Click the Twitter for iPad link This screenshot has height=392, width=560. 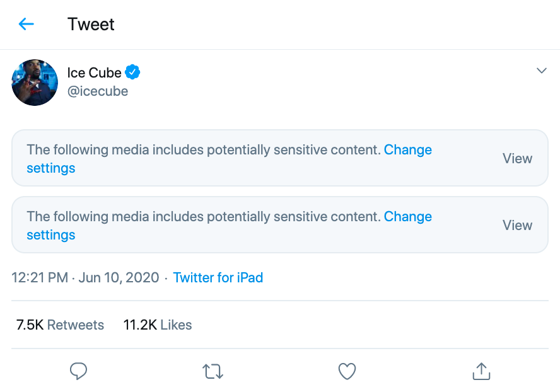[x=218, y=278]
